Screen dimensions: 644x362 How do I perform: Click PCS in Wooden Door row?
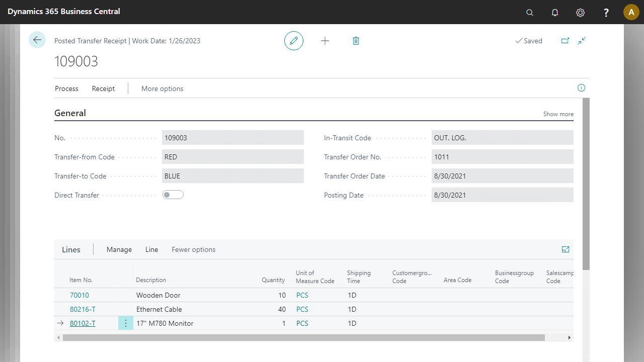[x=302, y=295]
